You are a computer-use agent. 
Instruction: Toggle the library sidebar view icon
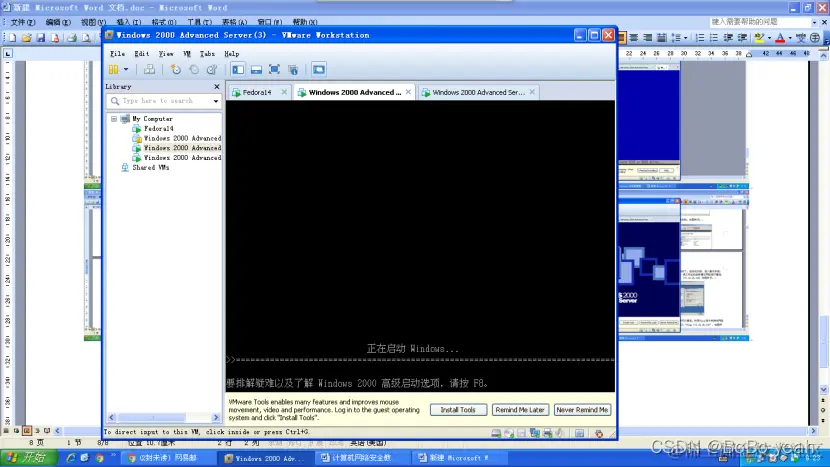coord(238,69)
